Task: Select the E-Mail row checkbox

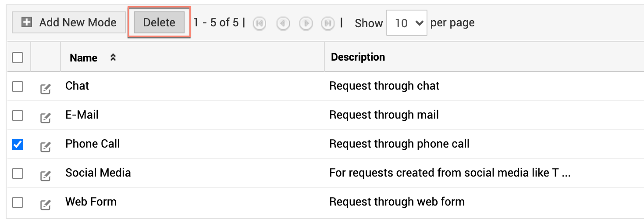Action: coord(18,116)
